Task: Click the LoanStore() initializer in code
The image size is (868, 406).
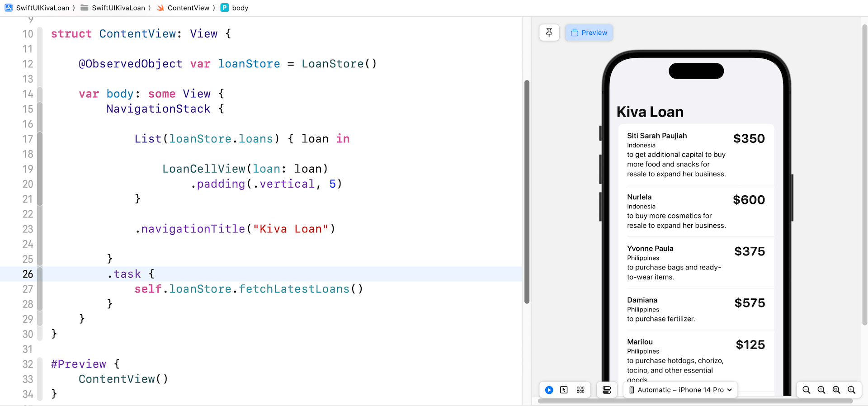Action: click(x=339, y=64)
